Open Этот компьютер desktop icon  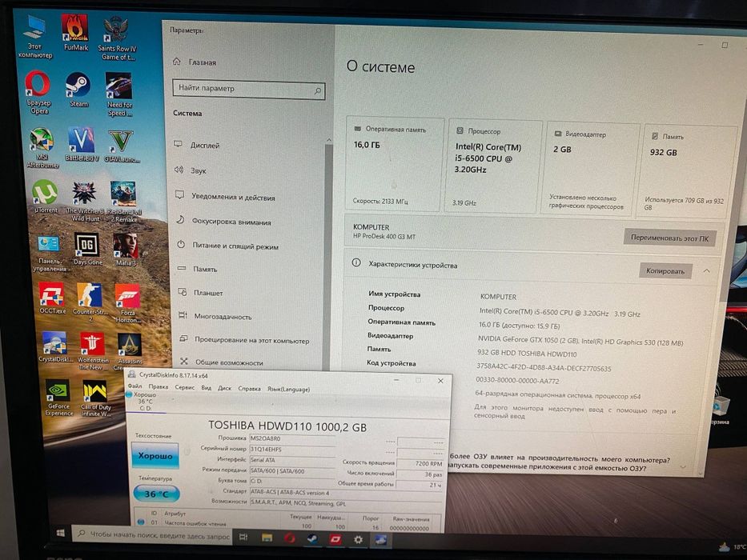34,37
